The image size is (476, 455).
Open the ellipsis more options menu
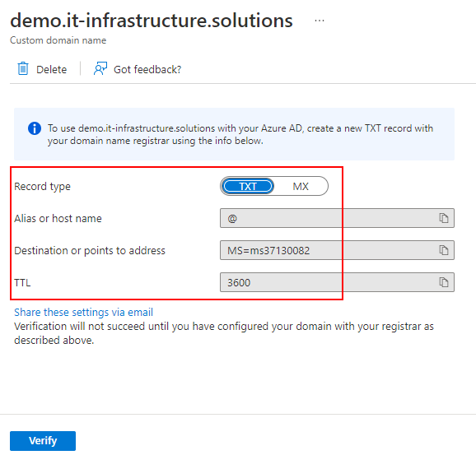pyautogui.click(x=320, y=21)
